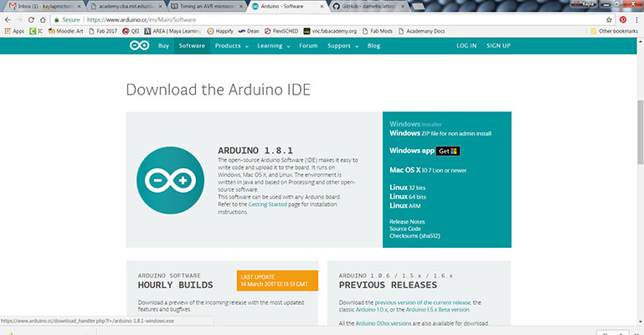Click the Arduino infinity logo in navbar

point(140,45)
